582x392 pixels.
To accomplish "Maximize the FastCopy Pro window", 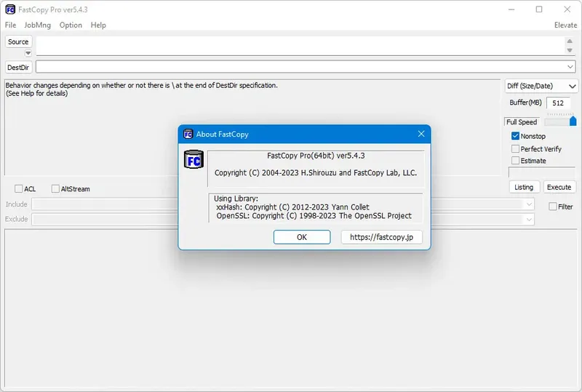I will point(539,9).
